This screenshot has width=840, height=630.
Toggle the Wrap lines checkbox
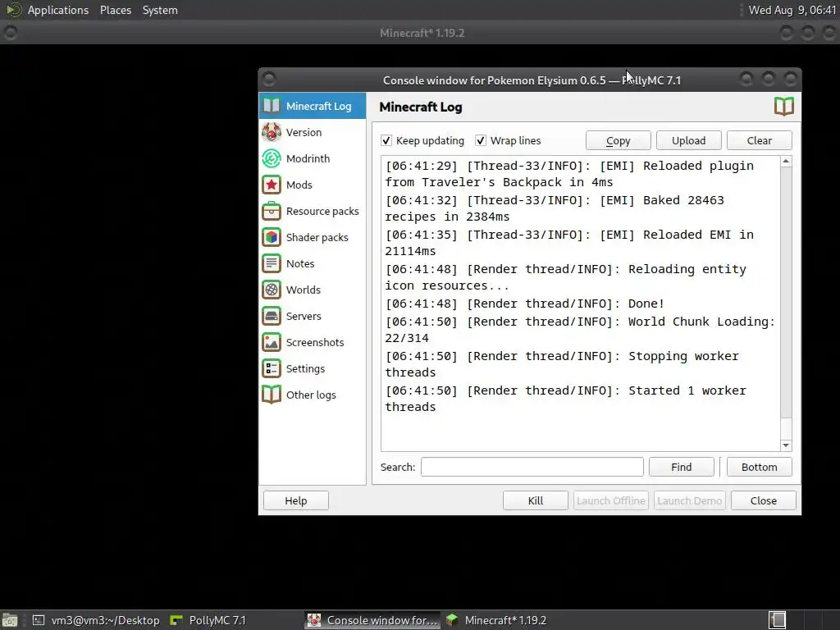click(x=481, y=140)
